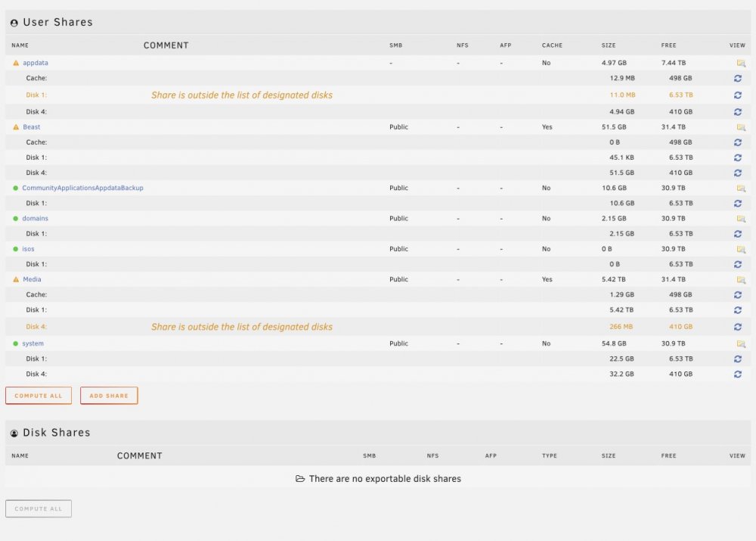Click the User Shares section title
The image size is (756, 541).
(x=58, y=22)
